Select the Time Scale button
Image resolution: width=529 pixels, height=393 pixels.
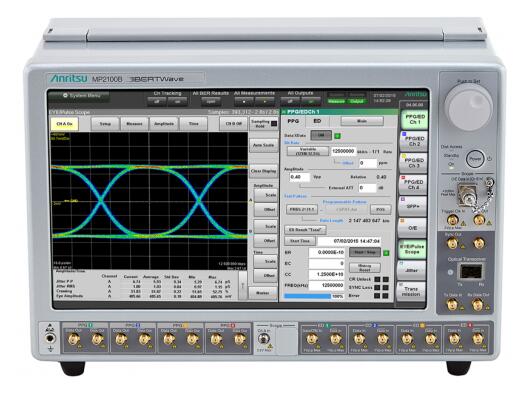click(x=266, y=261)
